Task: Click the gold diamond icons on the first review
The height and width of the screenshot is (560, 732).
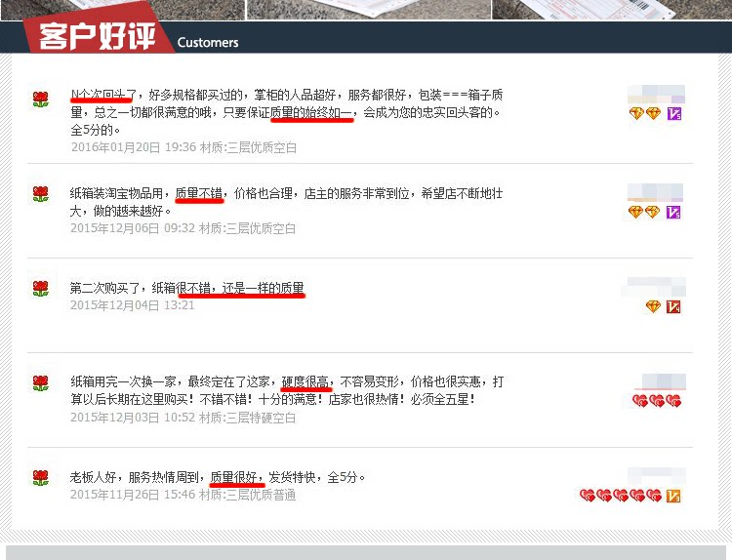Action: (645, 113)
